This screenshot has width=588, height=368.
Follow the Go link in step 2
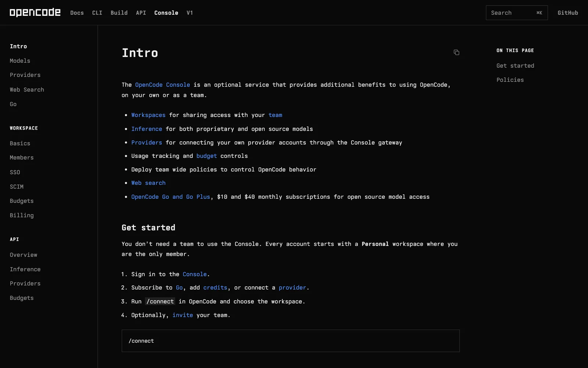tap(179, 288)
